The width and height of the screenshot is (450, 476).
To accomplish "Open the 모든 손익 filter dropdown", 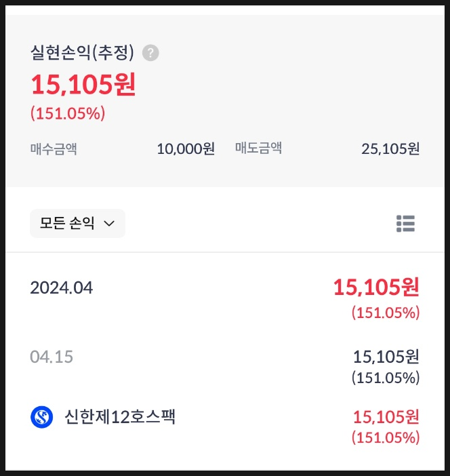I will tap(78, 224).
